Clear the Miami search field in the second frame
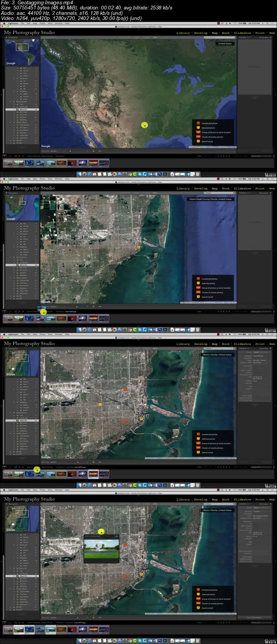Screen dimensions: 277x644 (234, 193)
